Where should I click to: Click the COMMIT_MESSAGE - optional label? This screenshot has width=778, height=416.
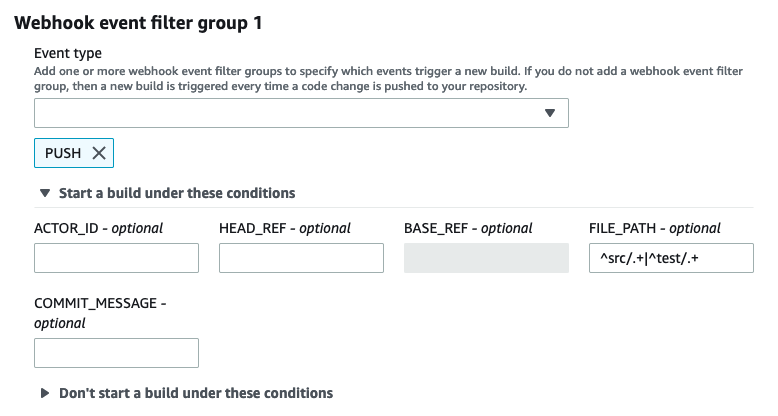pyautogui.click(x=100, y=312)
